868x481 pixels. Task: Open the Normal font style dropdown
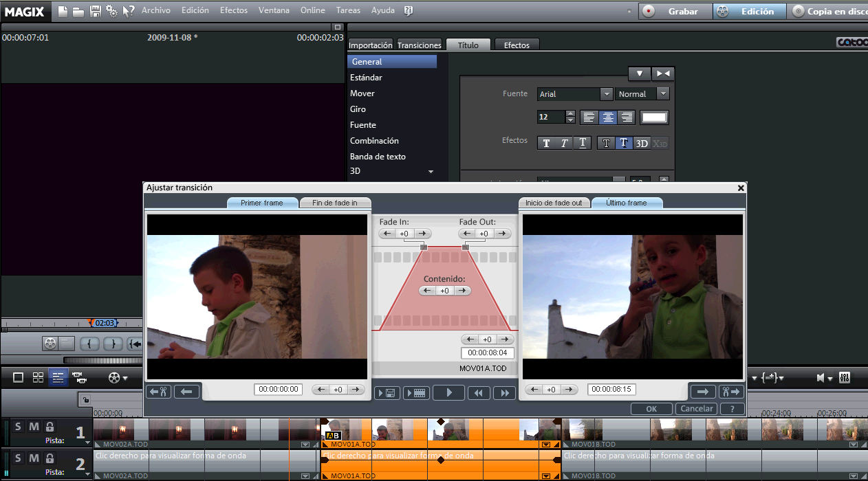click(662, 94)
